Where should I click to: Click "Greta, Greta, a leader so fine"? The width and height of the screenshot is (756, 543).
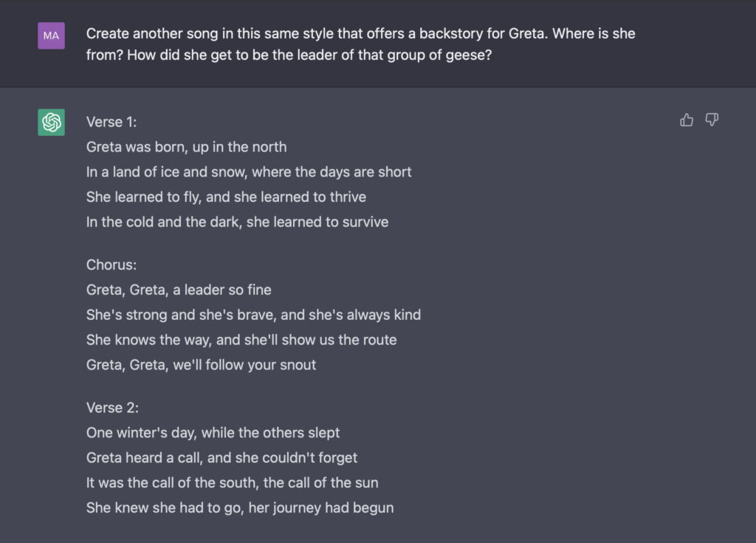pyautogui.click(x=179, y=290)
